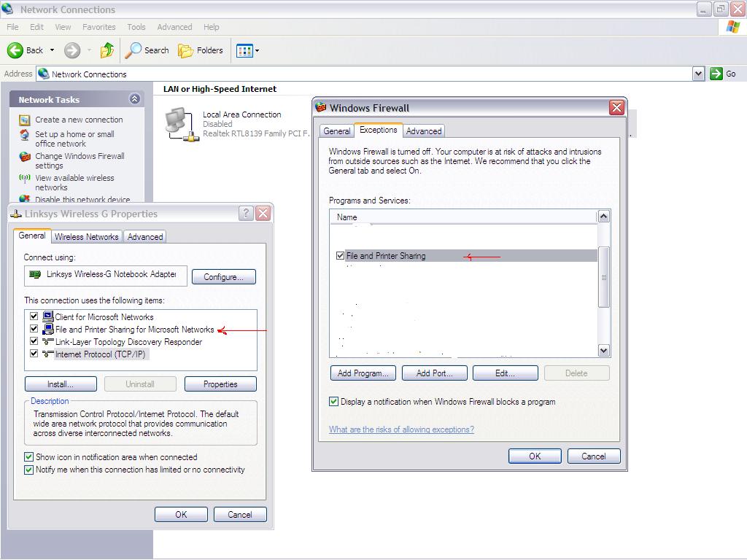The height and width of the screenshot is (560, 747).
Task: Click Create a new connection icon
Action: (25, 120)
